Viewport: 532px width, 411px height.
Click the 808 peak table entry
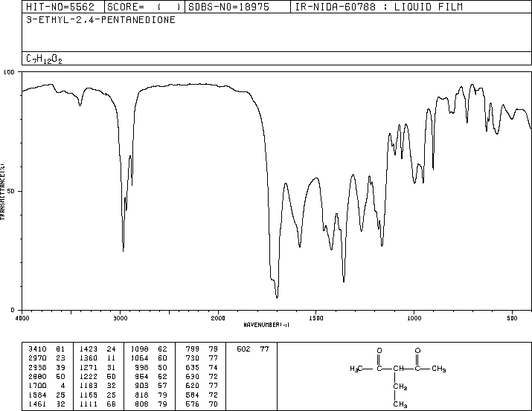pyautogui.click(x=151, y=404)
